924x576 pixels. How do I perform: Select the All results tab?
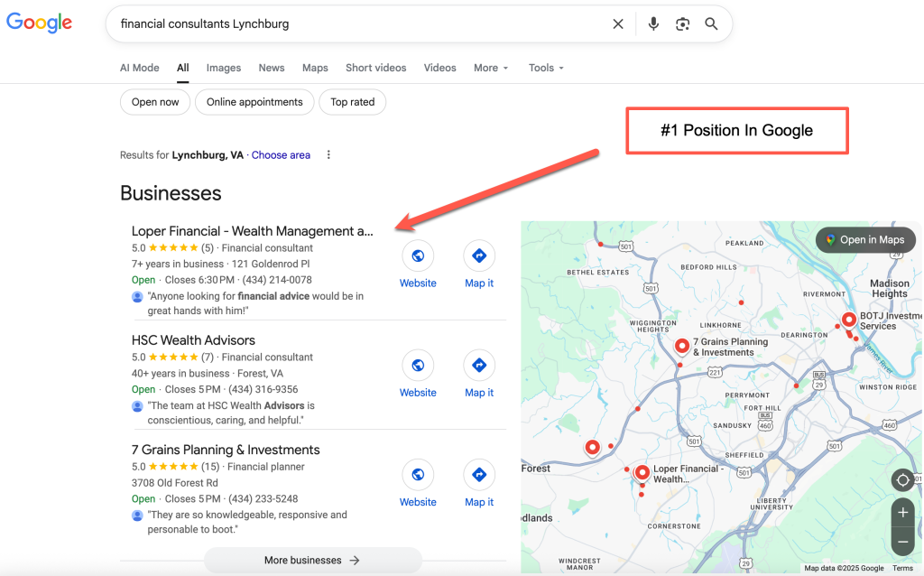[182, 68]
